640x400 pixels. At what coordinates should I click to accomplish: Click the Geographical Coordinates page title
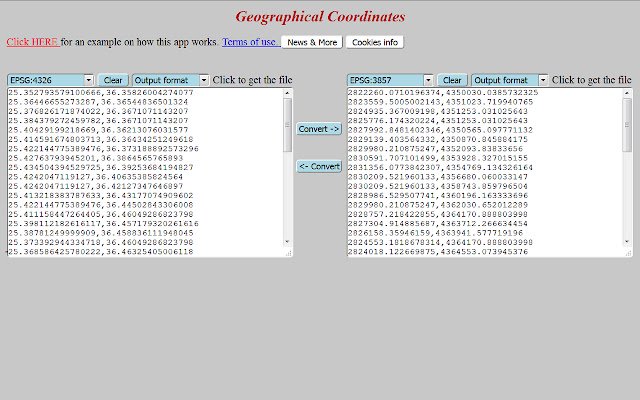(320, 17)
